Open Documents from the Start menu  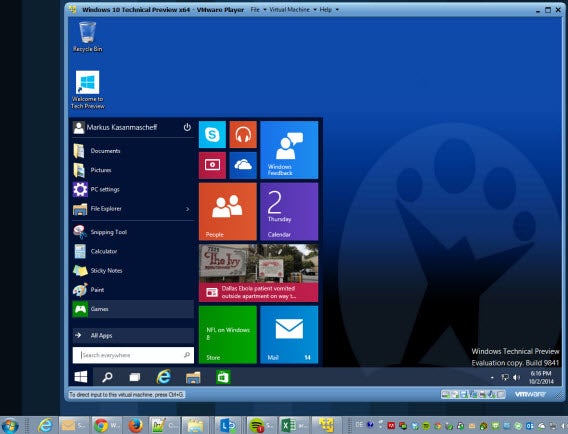click(x=133, y=151)
